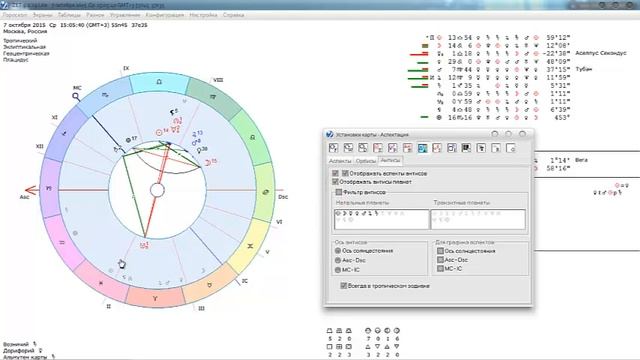
Task: Click the Virgo sign on the zodiac wheel
Action: [213, 97]
